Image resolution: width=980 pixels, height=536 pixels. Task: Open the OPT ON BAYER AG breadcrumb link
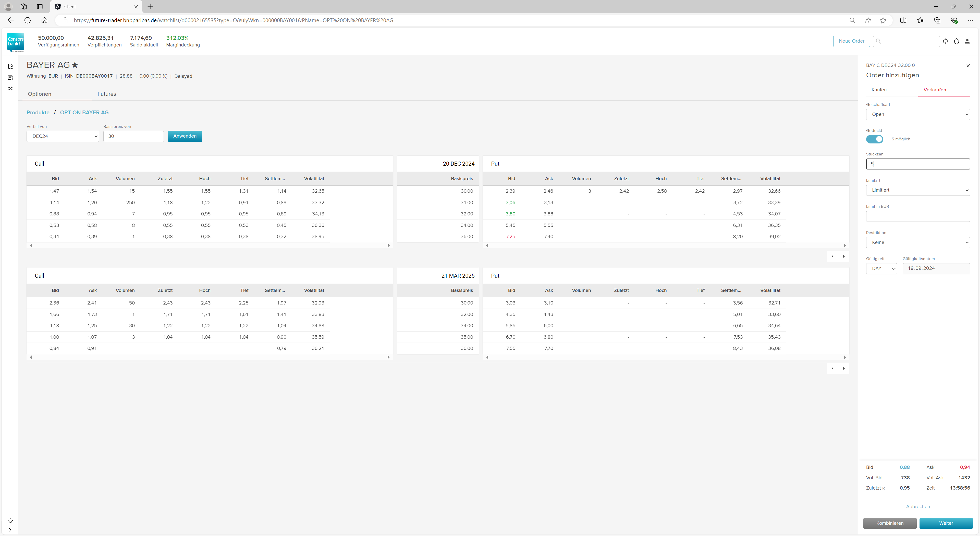click(84, 113)
